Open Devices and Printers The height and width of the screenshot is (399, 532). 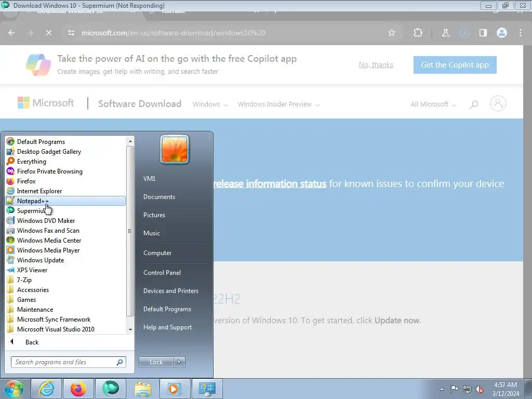[170, 291]
